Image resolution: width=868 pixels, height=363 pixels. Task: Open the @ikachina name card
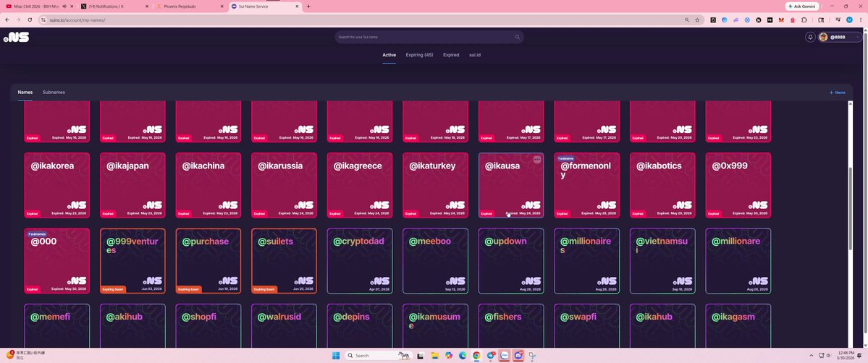tap(208, 185)
